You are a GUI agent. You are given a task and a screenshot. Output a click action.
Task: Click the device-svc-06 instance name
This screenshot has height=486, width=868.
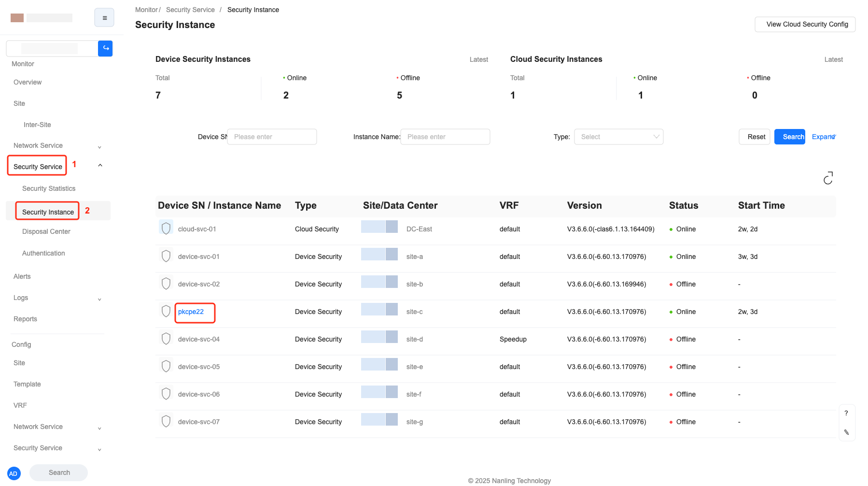click(x=199, y=394)
